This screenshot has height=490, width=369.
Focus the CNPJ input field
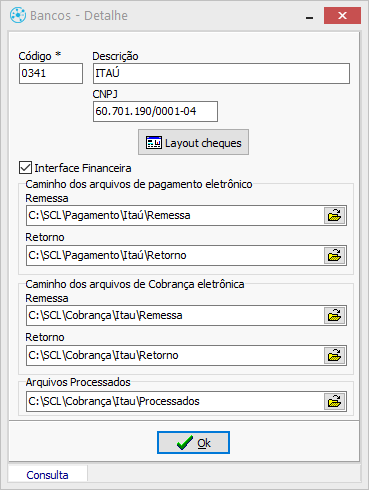click(155, 111)
